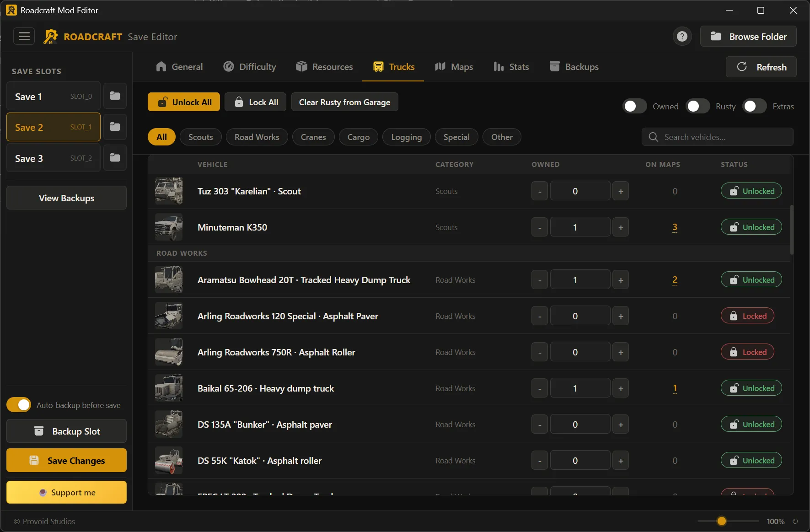
Task: Increase owned count for DS 55K Katok
Action: click(620, 461)
